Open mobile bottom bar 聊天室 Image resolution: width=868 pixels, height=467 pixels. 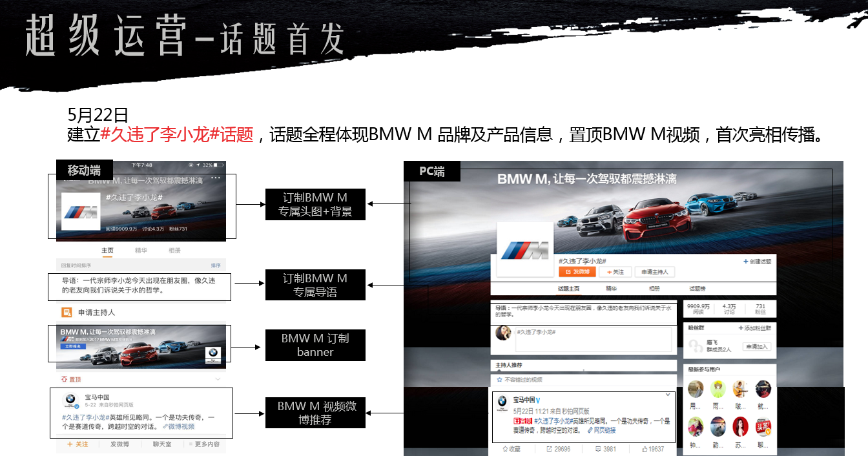click(x=161, y=444)
